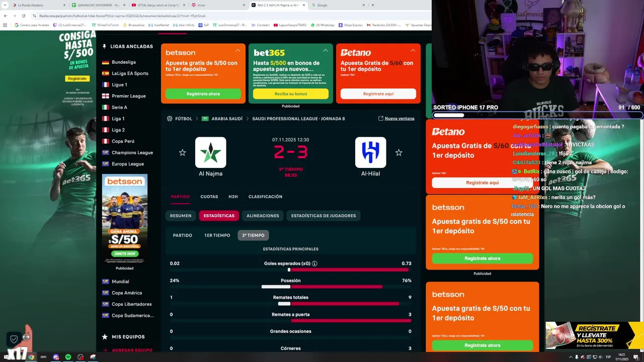Go back in browser history
This screenshot has height=362, width=644.
point(5,16)
